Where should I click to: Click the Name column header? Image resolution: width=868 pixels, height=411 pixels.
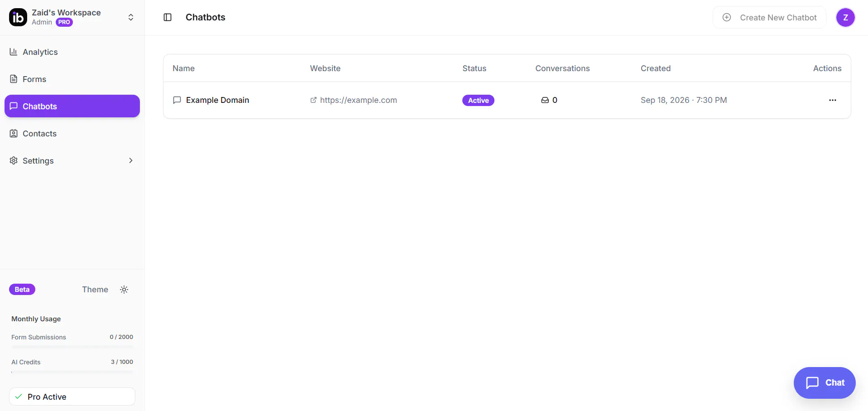coord(183,68)
